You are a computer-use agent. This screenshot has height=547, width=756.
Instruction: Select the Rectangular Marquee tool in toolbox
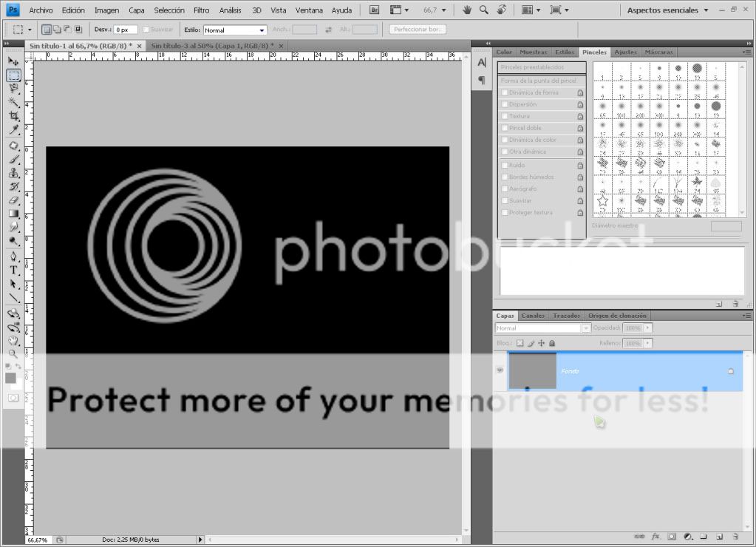tap(13, 75)
